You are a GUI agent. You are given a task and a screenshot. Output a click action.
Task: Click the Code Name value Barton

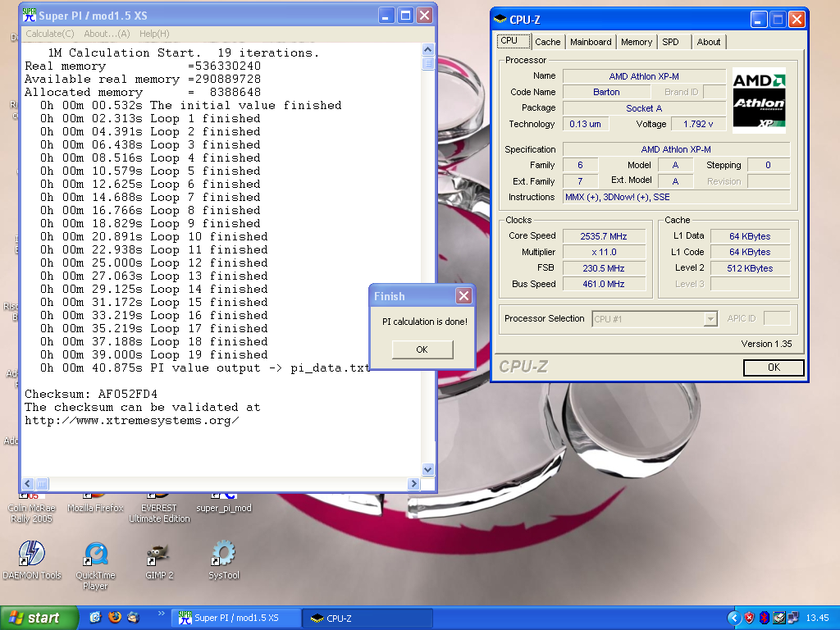coord(606,92)
